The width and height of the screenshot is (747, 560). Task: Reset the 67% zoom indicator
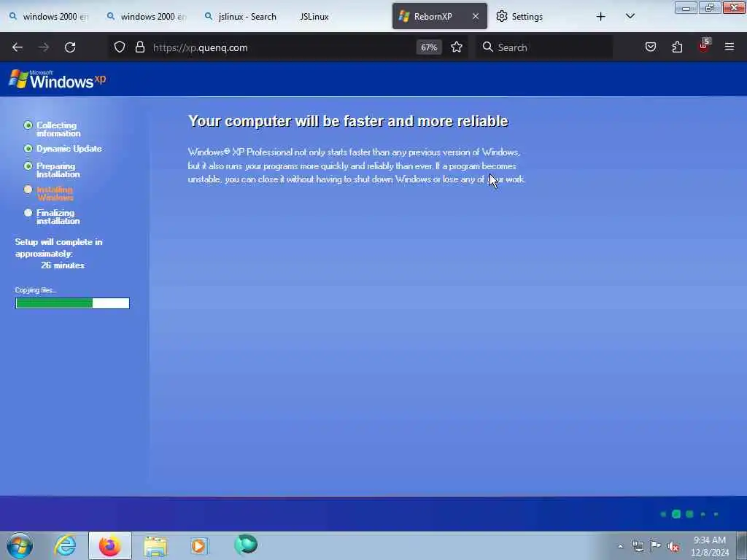tap(429, 47)
